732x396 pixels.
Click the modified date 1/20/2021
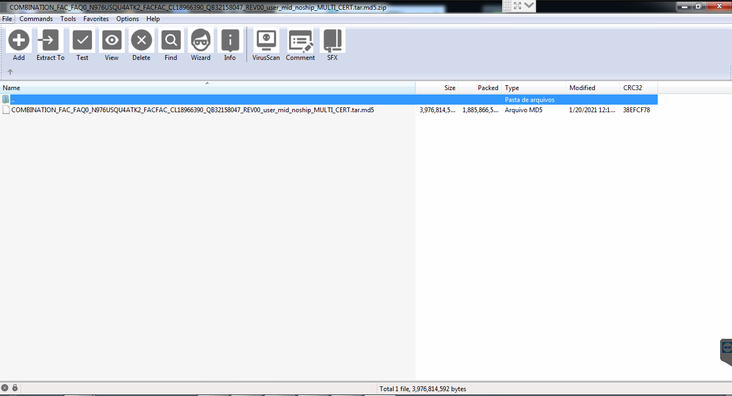[592, 110]
